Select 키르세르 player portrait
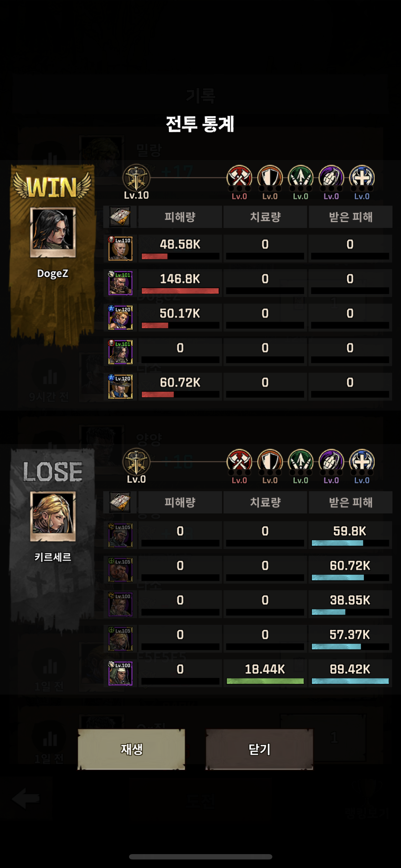This screenshot has width=401, height=868. click(x=53, y=516)
